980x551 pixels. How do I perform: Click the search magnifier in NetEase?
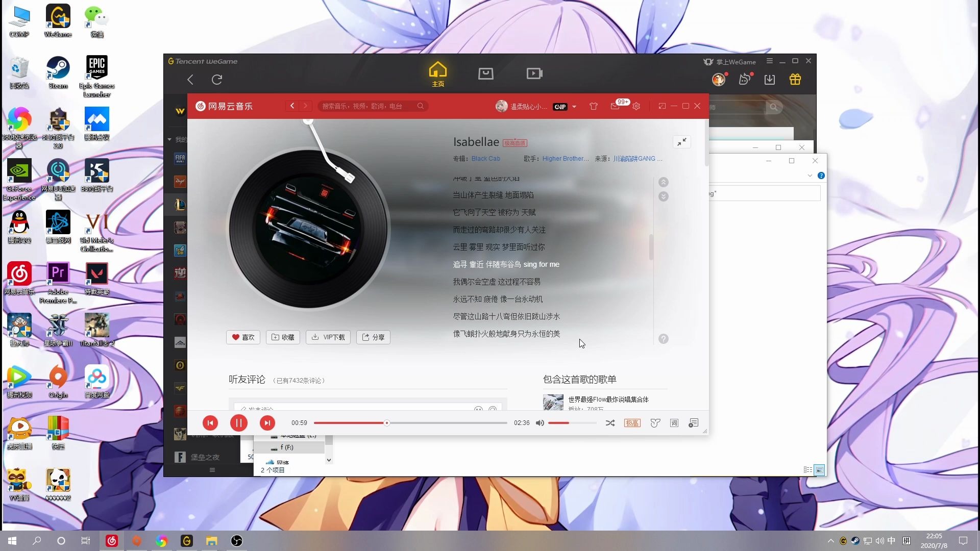coord(420,106)
